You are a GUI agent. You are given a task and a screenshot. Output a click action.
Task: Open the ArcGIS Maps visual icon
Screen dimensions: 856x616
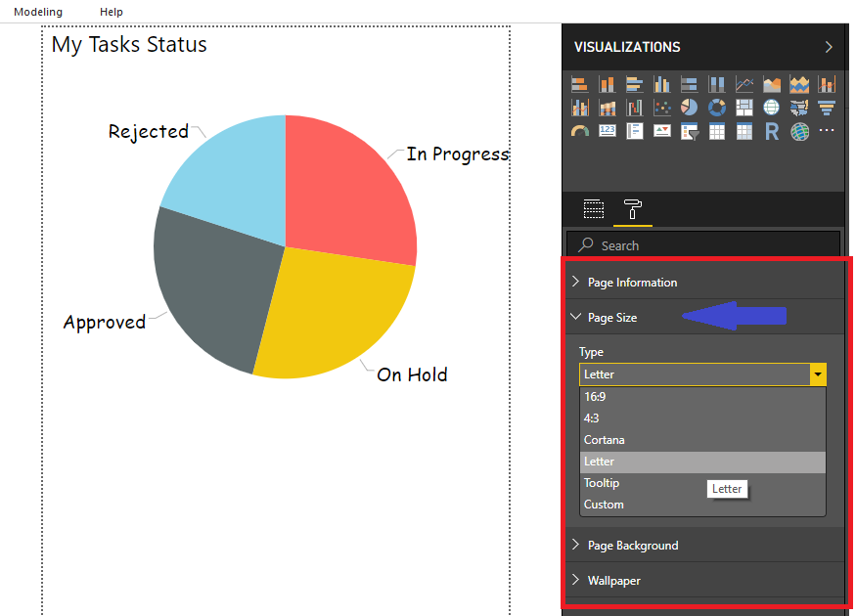point(797,130)
